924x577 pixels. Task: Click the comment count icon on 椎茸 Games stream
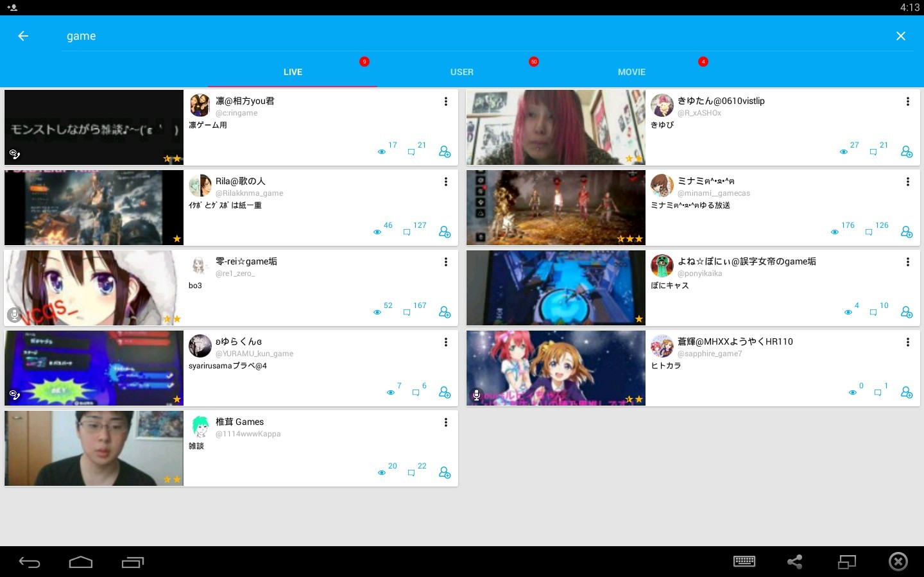coord(411,472)
